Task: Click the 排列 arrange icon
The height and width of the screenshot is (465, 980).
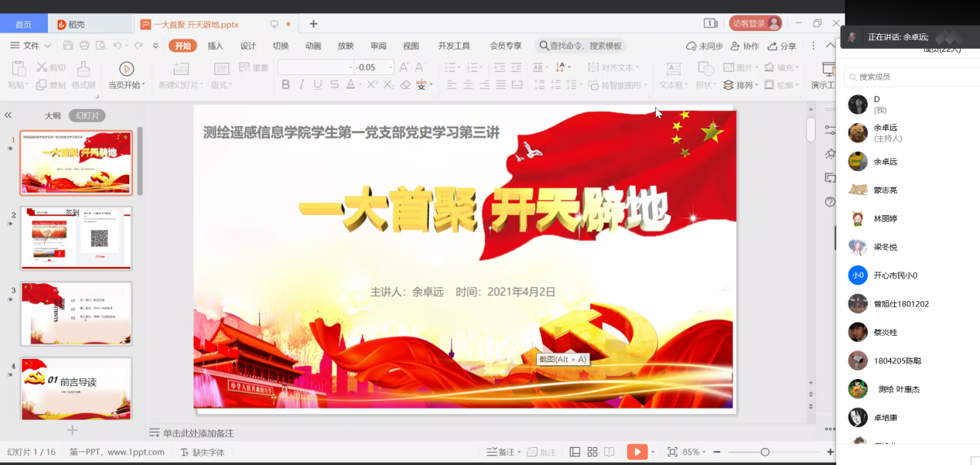Action: [729, 85]
